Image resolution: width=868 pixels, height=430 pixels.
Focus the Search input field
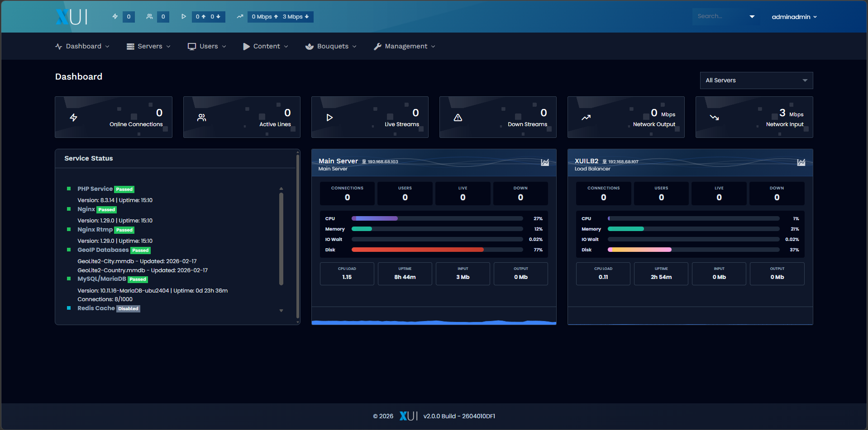719,16
